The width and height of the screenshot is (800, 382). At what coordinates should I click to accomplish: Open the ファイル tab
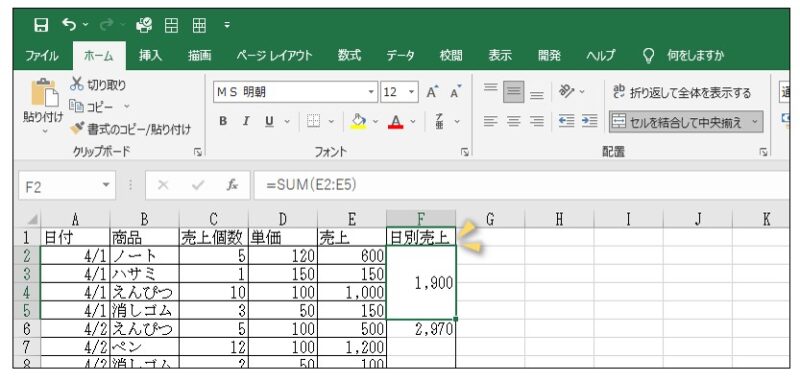[x=42, y=56]
